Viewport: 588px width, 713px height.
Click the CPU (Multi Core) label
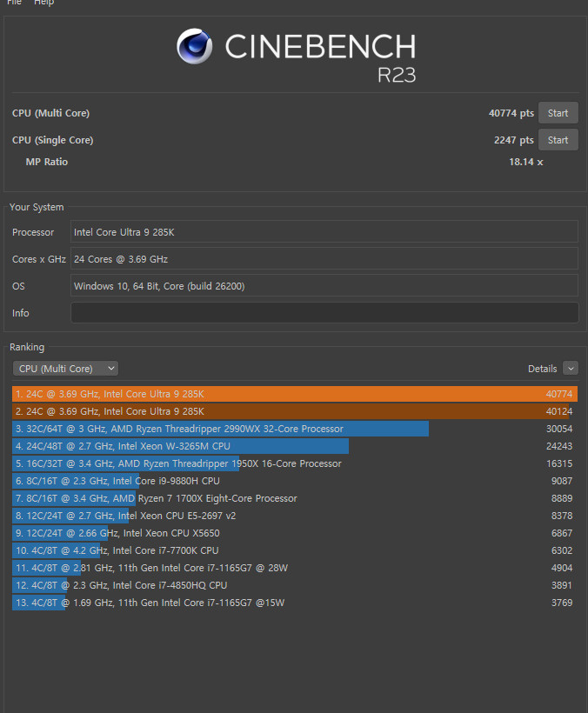click(x=51, y=113)
